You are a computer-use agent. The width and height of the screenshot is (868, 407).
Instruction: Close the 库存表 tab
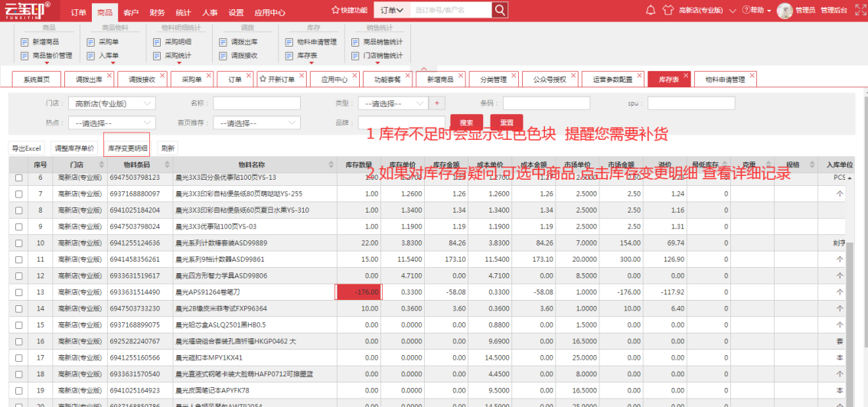click(x=687, y=75)
